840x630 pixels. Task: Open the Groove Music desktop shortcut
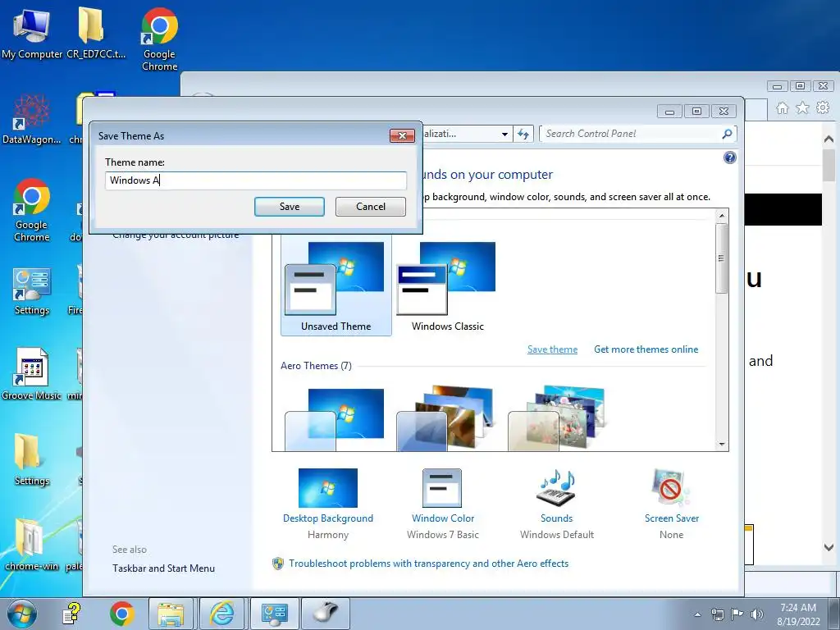point(32,374)
